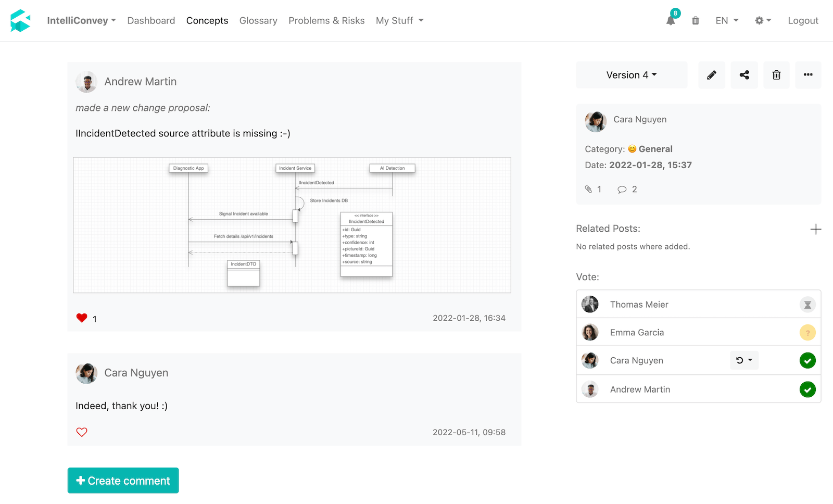Open the three-dots more options menu
The width and height of the screenshot is (833, 504).
[x=808, y=75]
